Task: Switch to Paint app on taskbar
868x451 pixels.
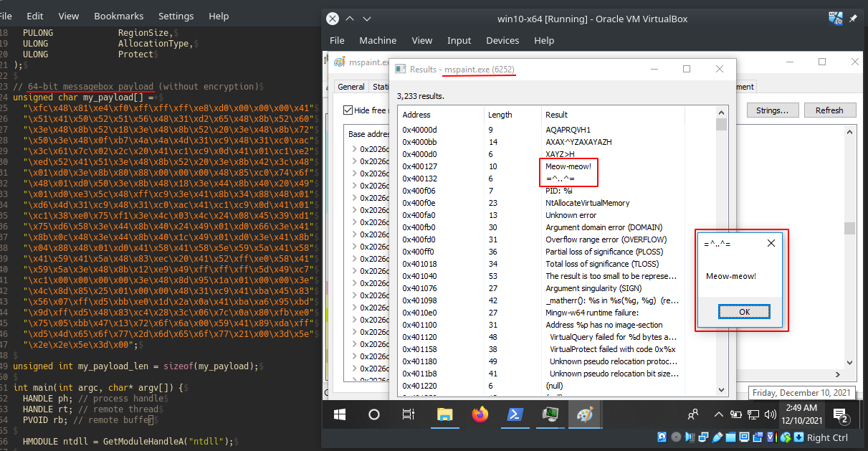Action: 585,414
